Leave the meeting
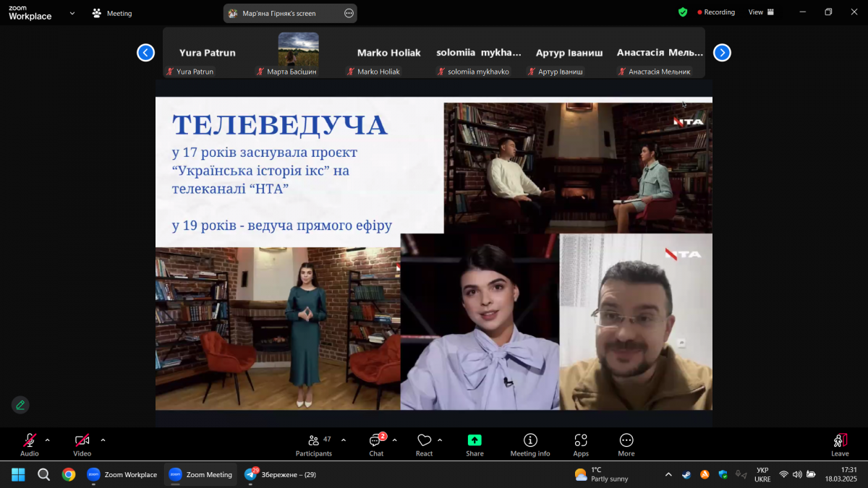Image resolution: width=868 pixels, height=488 pixels. click(840, 445)
